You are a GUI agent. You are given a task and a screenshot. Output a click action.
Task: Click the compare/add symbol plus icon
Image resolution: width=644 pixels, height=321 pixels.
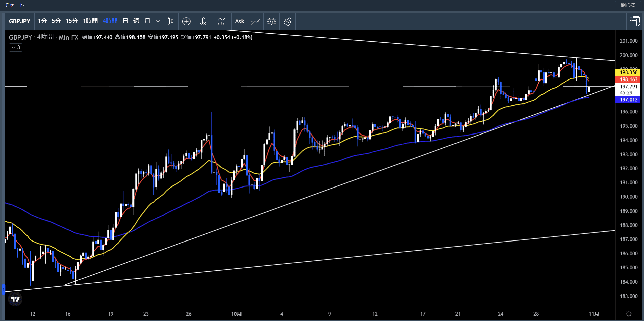pyautogui.click(x=186, y=21)
